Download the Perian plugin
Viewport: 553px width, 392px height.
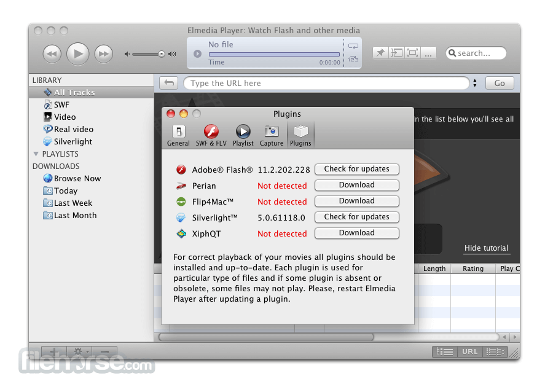(x=357, y=185)
